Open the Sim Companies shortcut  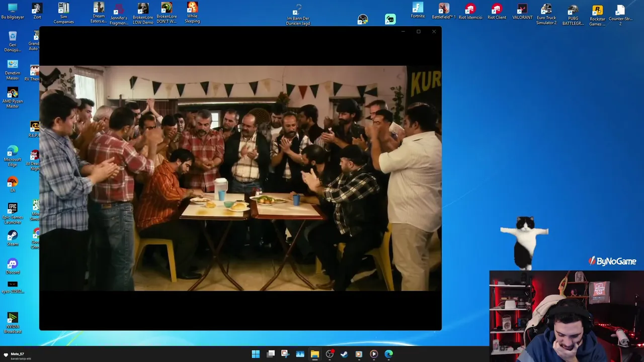(63, 13)
